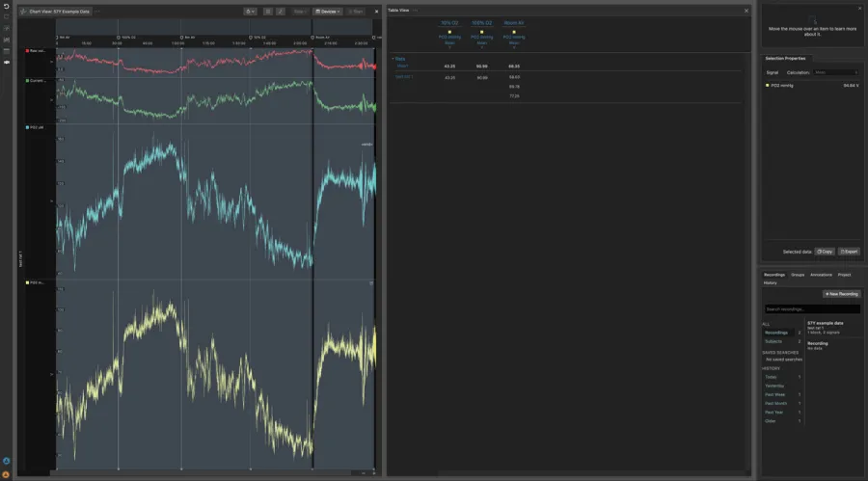Click the orange notification icon bottom-left

click(6, 474)
